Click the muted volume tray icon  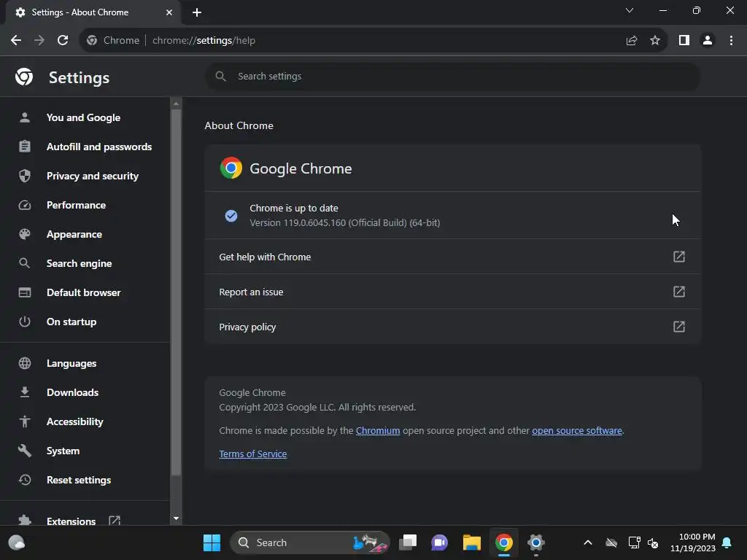coord(653,542)
